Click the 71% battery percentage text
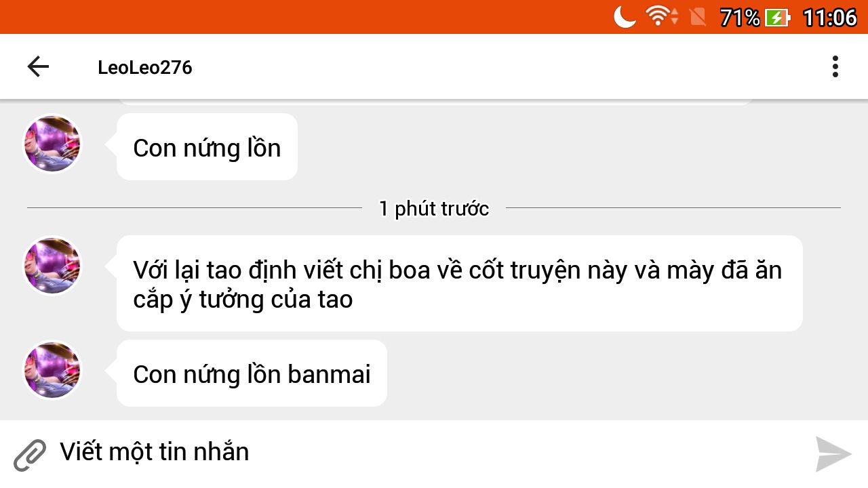868x488 pixels. pos(740,17)
